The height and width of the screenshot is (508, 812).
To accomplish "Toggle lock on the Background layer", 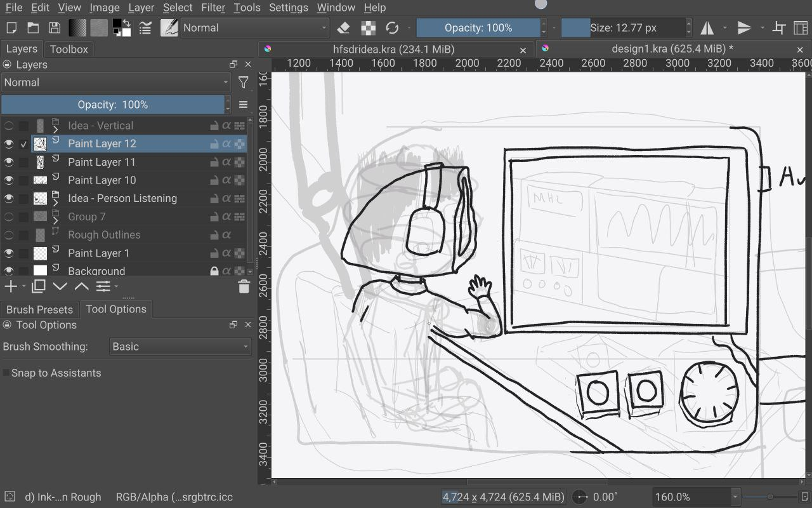I will tap(214, 271).
